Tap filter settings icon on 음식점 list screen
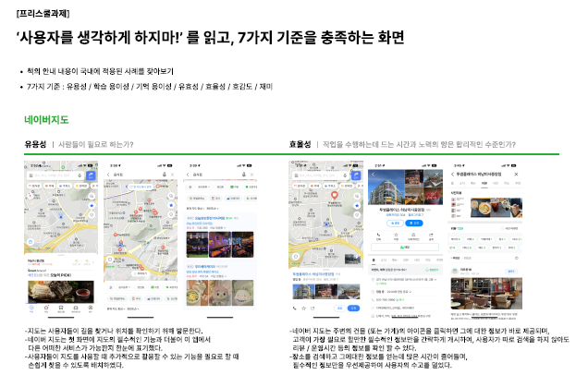Screen dimensions: 588x375 pos(190,187)
